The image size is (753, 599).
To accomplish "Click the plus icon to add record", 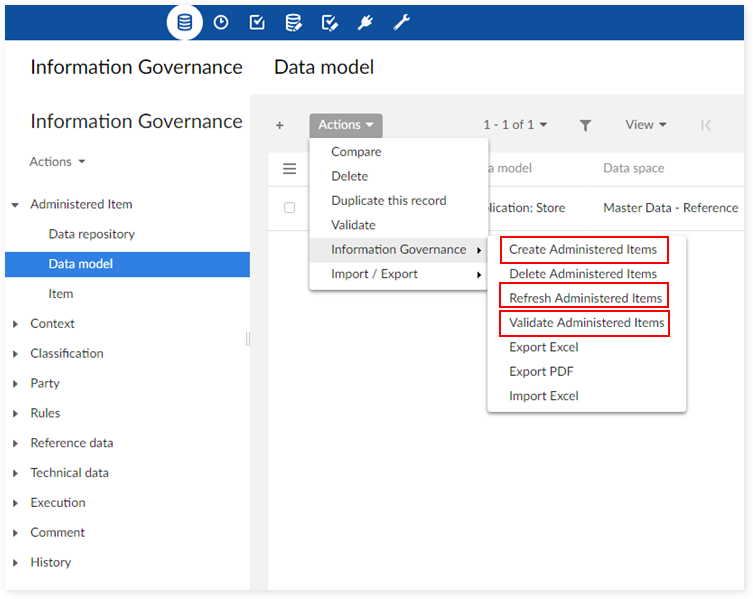I will (280, 125).
